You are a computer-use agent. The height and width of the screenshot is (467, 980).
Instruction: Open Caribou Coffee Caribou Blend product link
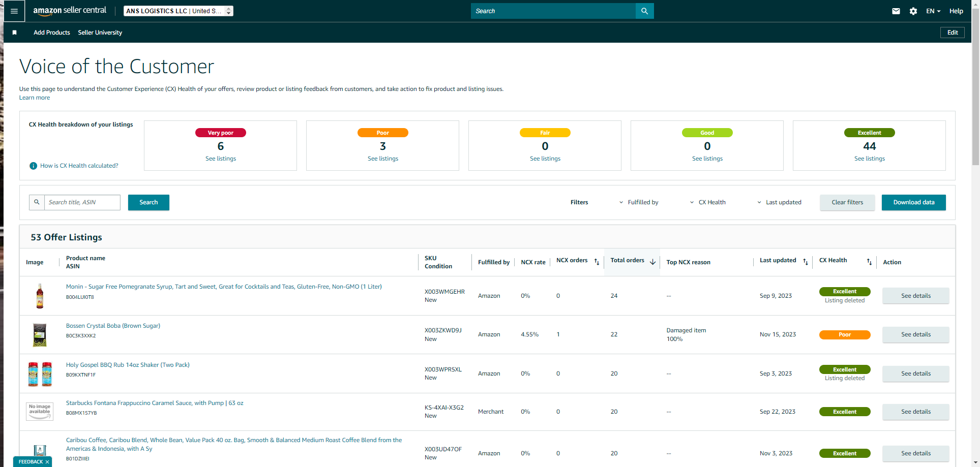click(234, 444)
